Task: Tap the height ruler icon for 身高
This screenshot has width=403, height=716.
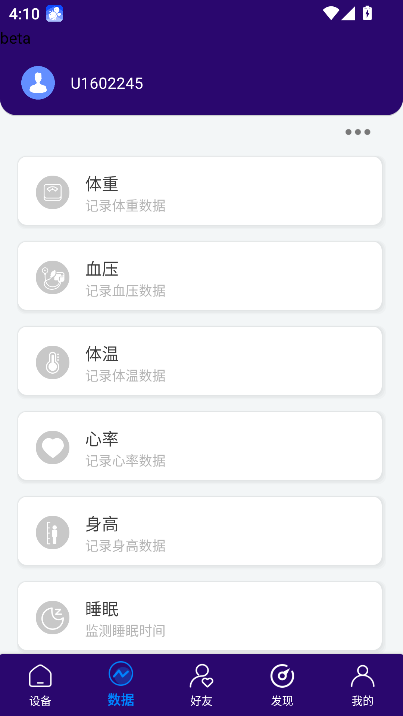Action: 52,532
